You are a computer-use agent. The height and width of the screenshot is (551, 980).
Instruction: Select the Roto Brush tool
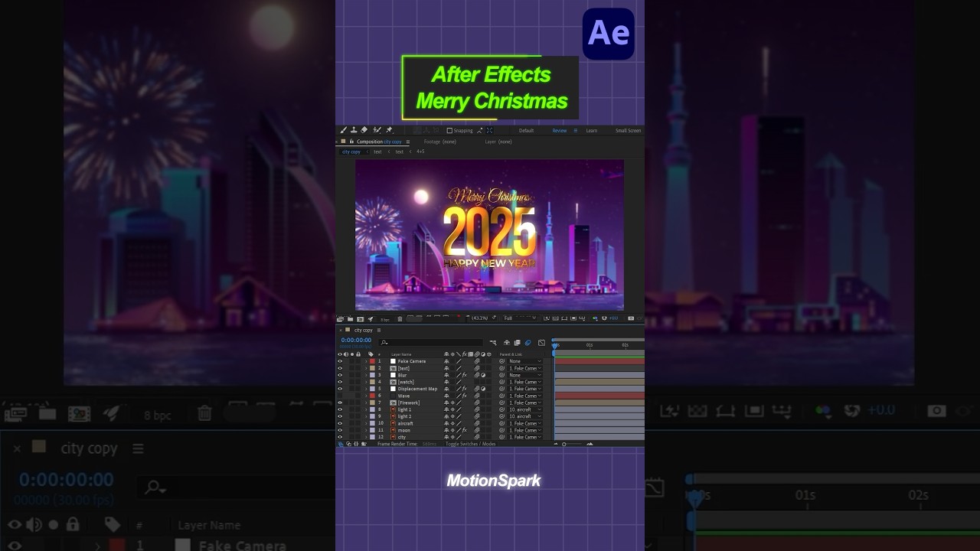(x=377, y=130)
